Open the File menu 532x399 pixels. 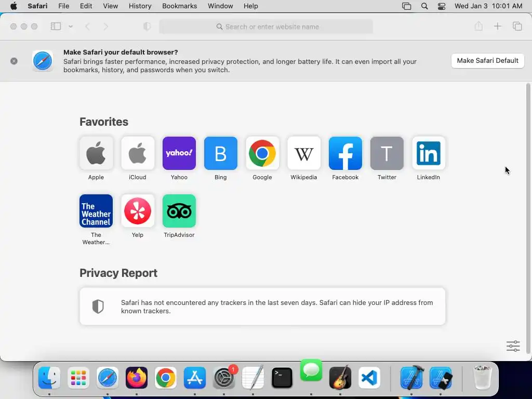(64, 6)
